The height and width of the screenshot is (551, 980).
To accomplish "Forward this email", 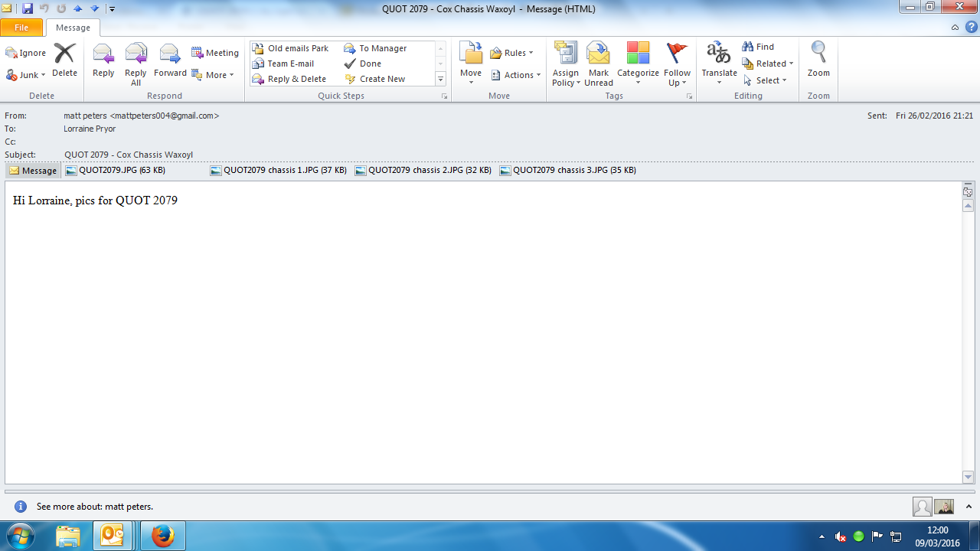I will click(x=170, y=60).
